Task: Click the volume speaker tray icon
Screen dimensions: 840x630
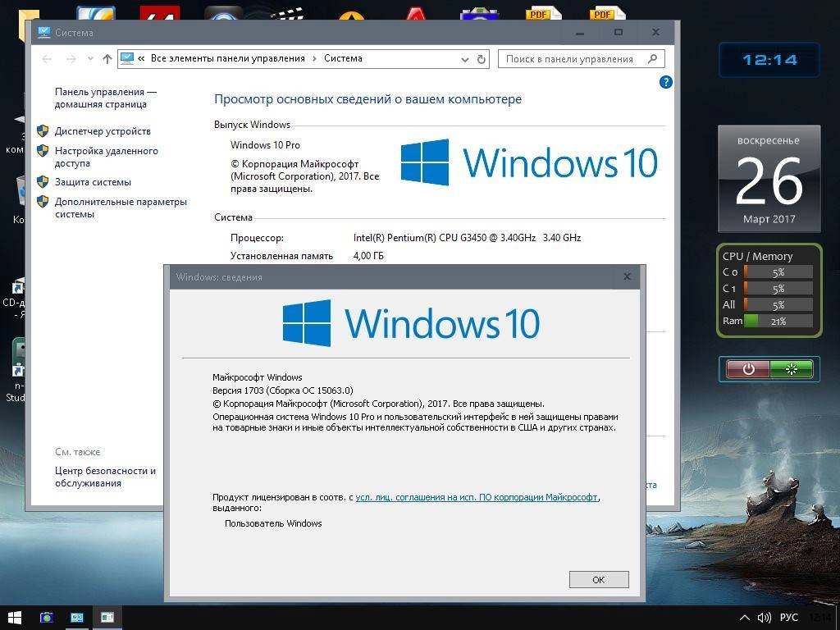Action: [x=764, y=618]
